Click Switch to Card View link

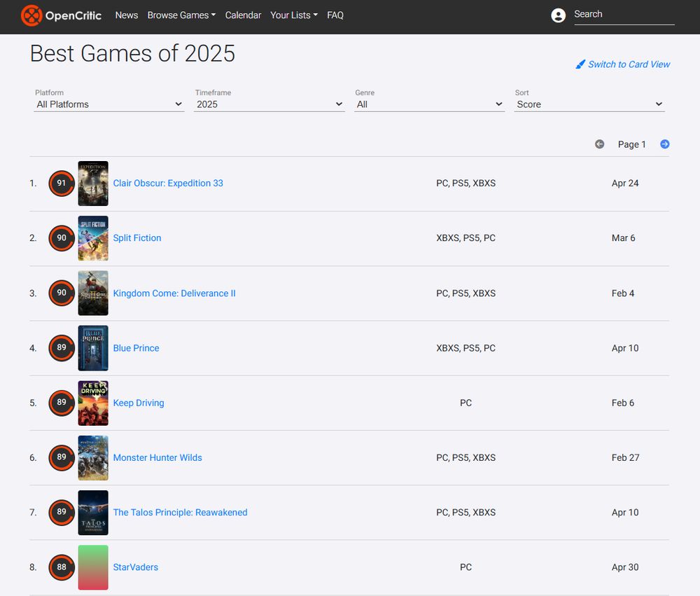(x=629, y=64)
